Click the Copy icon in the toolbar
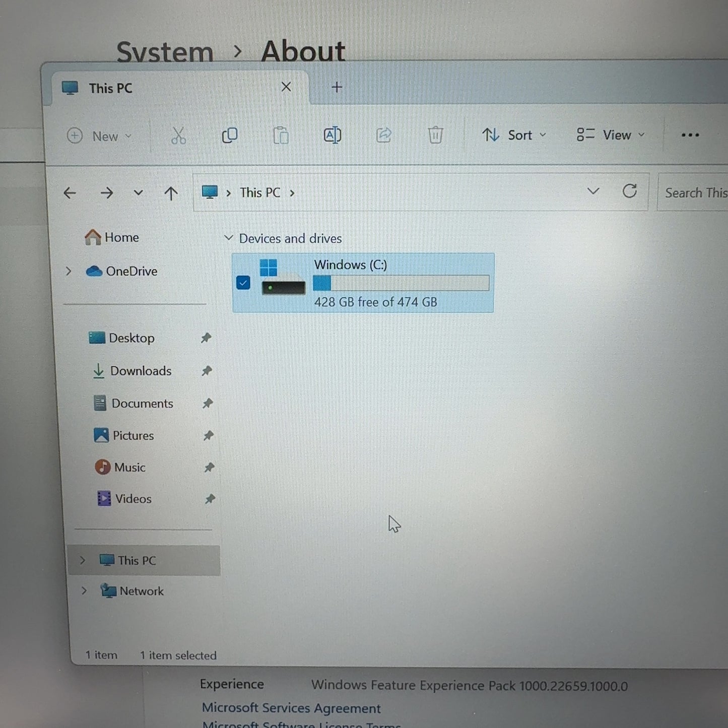This screenshot has height=728, width=728. [230, 135]
